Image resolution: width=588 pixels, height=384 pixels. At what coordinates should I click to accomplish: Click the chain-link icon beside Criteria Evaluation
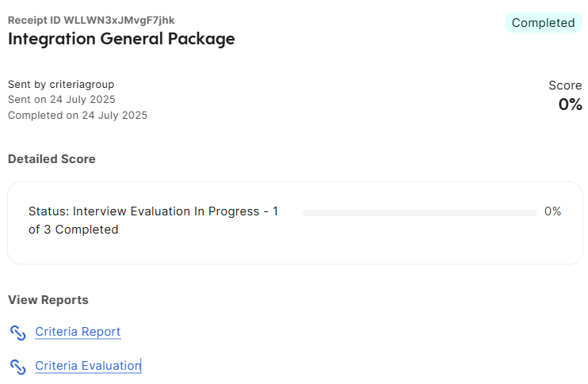17,367
